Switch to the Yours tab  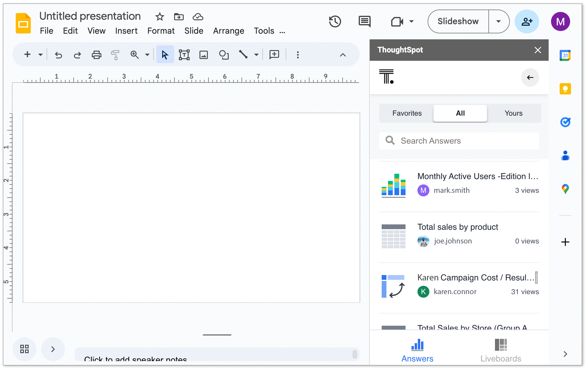coord(513,113)
